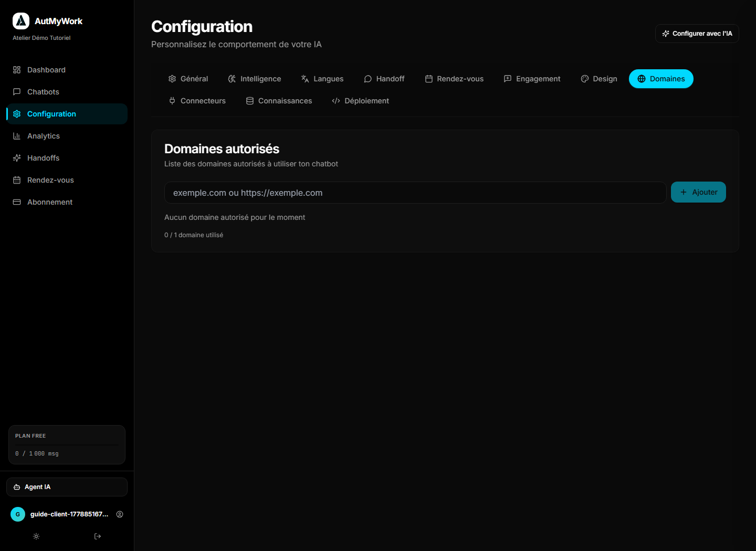Switch to the Langues tab

coord(322,79)
